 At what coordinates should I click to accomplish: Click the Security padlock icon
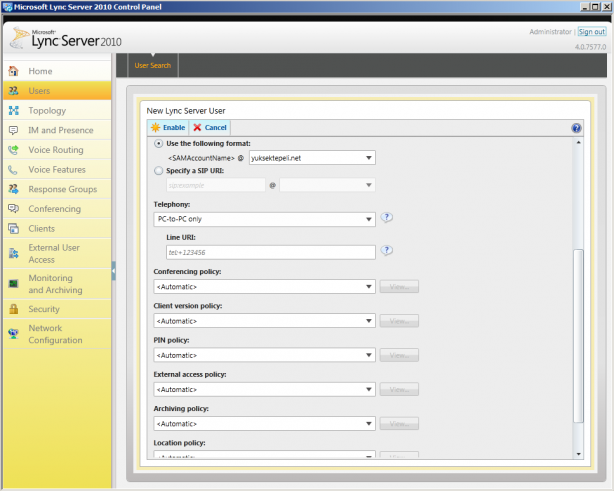13,309
